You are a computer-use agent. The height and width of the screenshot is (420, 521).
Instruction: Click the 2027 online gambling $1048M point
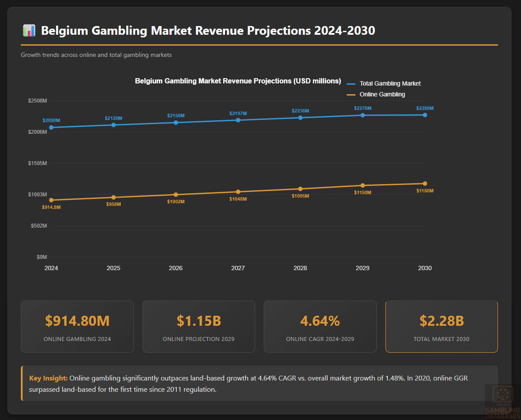pos(238,192)
